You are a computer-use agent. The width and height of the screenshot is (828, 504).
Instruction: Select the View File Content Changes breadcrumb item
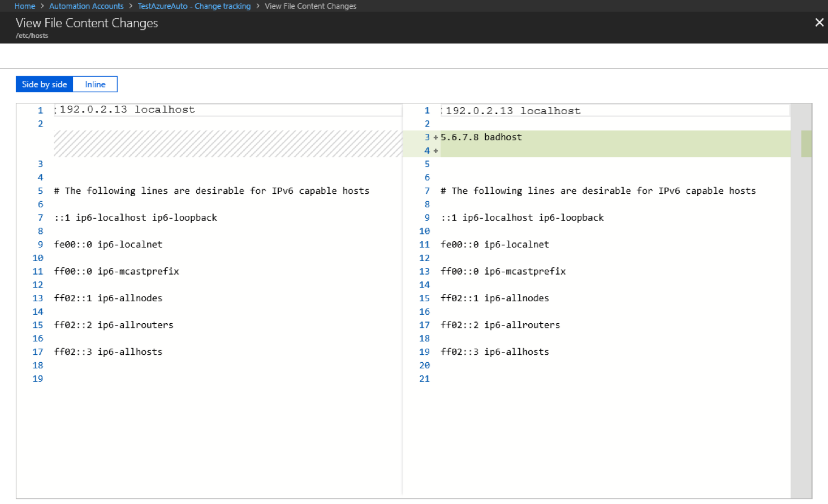[x=310, y=6]
